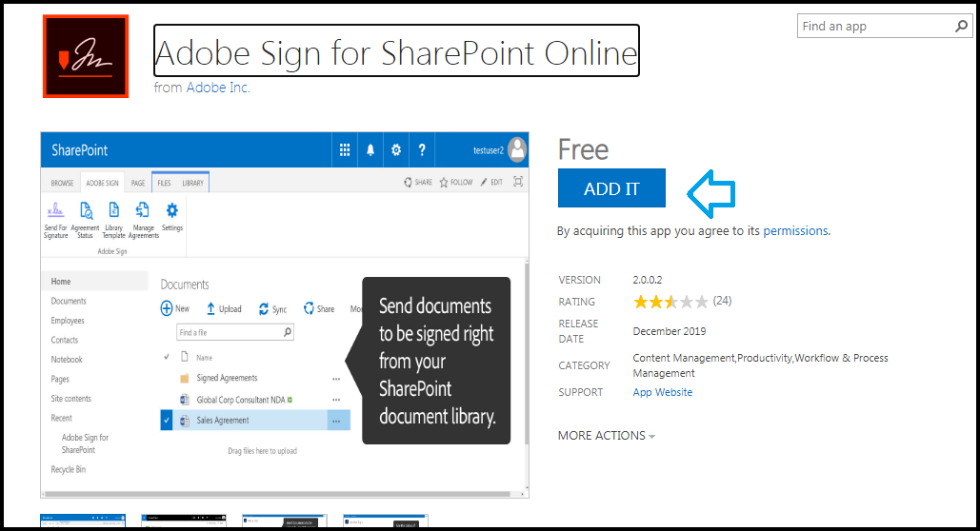Viewport: 980px width, 531px height.
Task: Click the Find an app search field
Action: click(877, 27)
